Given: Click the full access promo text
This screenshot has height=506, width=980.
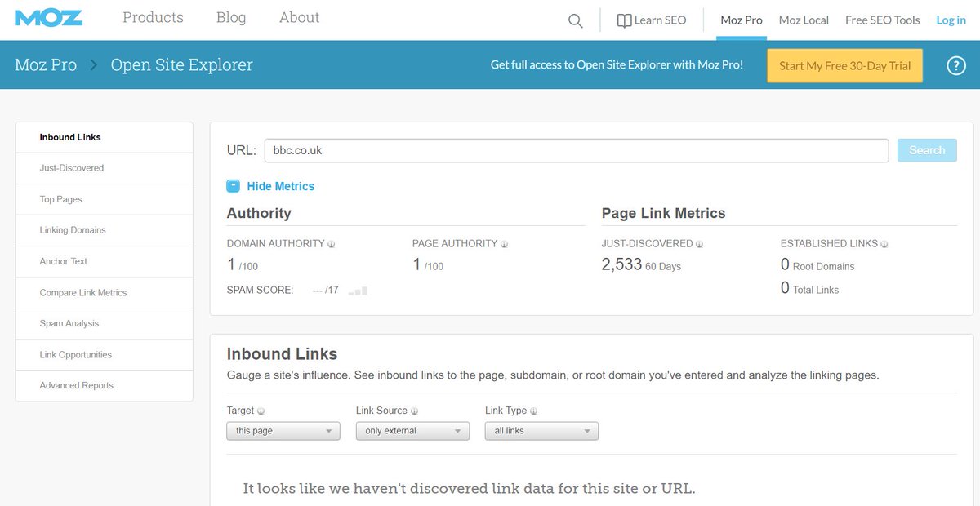Looking at the screenshot, I should click(x=617, y=65).
